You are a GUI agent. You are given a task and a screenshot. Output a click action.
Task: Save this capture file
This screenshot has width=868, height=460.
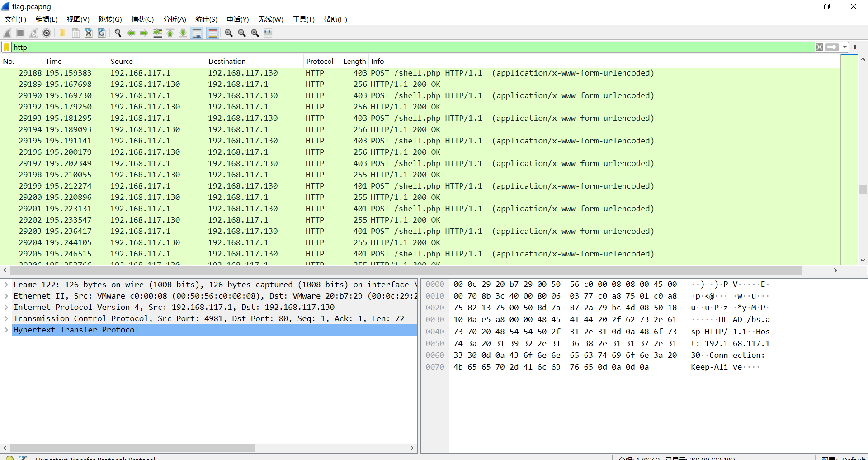click(75, 33)
